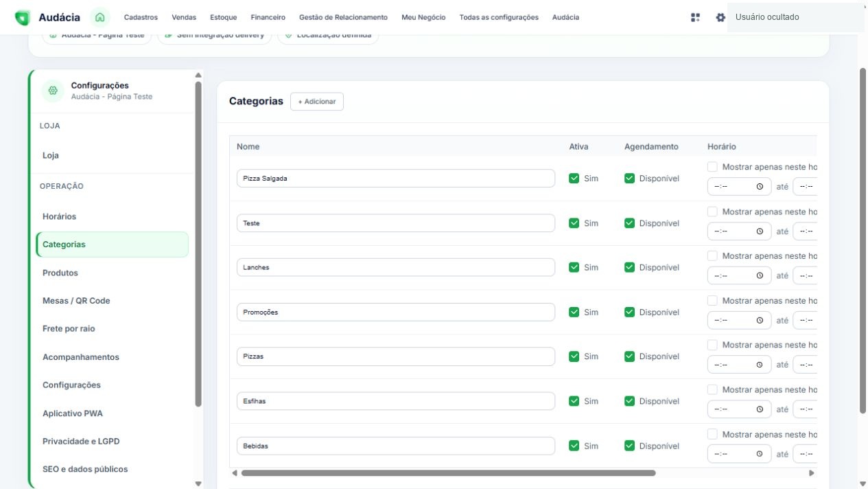Open the Usuário ocultado user menu
The image size is (868, 489).
click(x=795, y=17)
